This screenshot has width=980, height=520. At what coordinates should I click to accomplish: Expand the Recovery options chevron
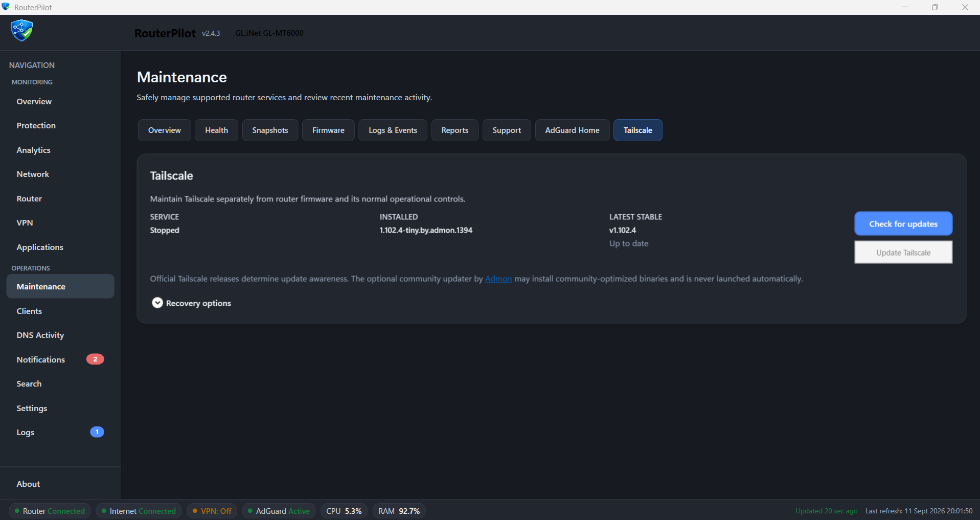157,303
